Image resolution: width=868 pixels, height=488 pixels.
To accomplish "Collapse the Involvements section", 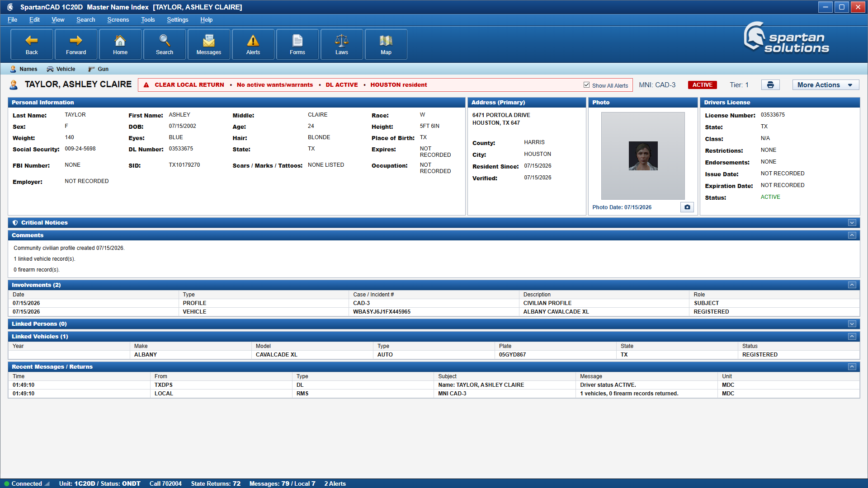I will tap(852, 285).
